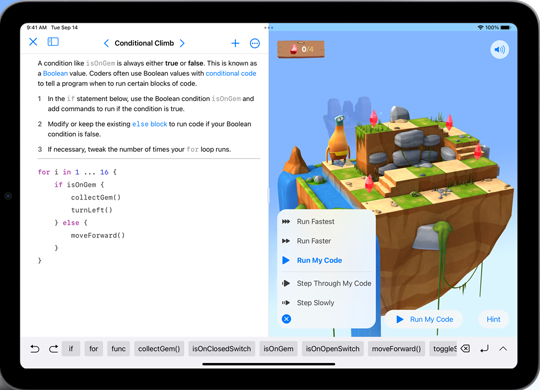Insert isOnClosedSwitch suggestion

click(222, 349)
